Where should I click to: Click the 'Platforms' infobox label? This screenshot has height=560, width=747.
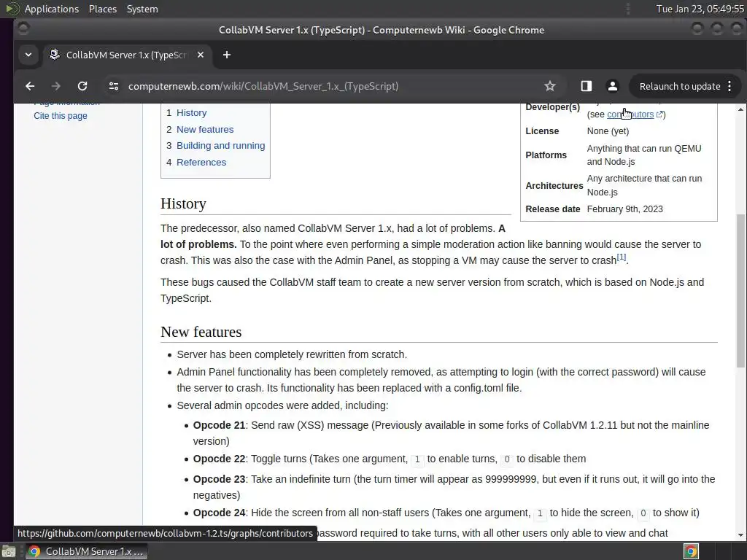click(546, 155)
